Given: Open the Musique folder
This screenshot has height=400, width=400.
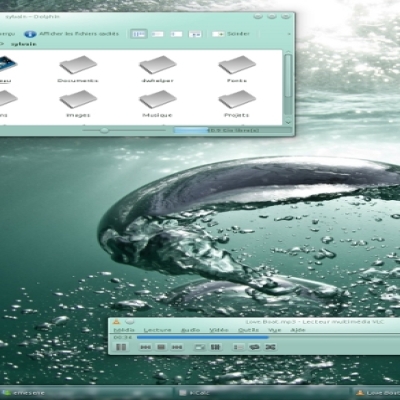Looking at the screenshot, I should (158, 104).
